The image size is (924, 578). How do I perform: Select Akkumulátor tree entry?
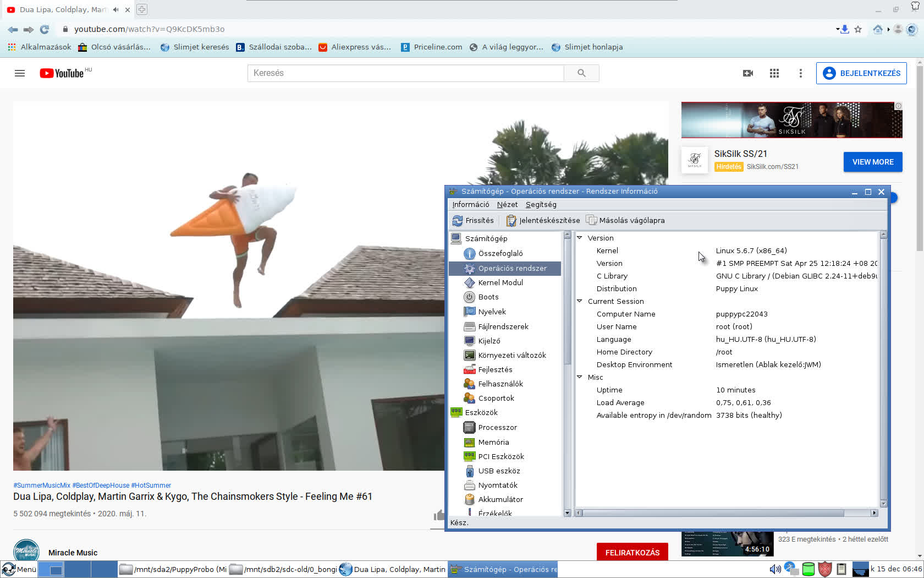pyautogui.click(x=500, y=499)
